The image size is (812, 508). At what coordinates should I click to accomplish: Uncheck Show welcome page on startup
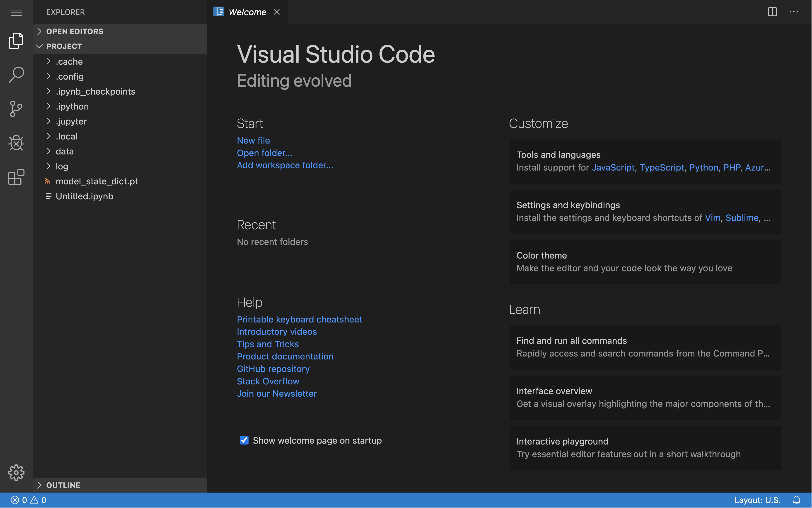[x=244, y=440]
